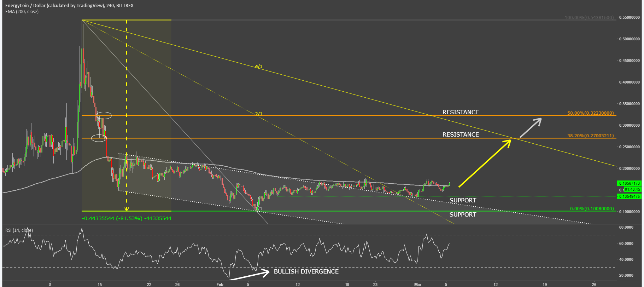This screenshot has height=287, width=644.
Task: Click 0.40000000 on the price axis
Action: pos(629,82)
